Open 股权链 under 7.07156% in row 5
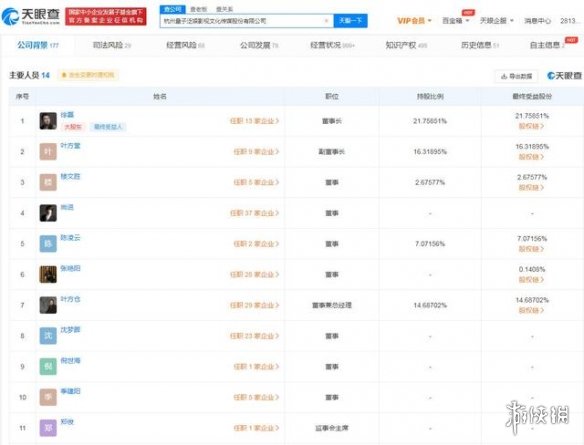The height and width of the screenshot is (445, 584). click(x=531, y=249)
